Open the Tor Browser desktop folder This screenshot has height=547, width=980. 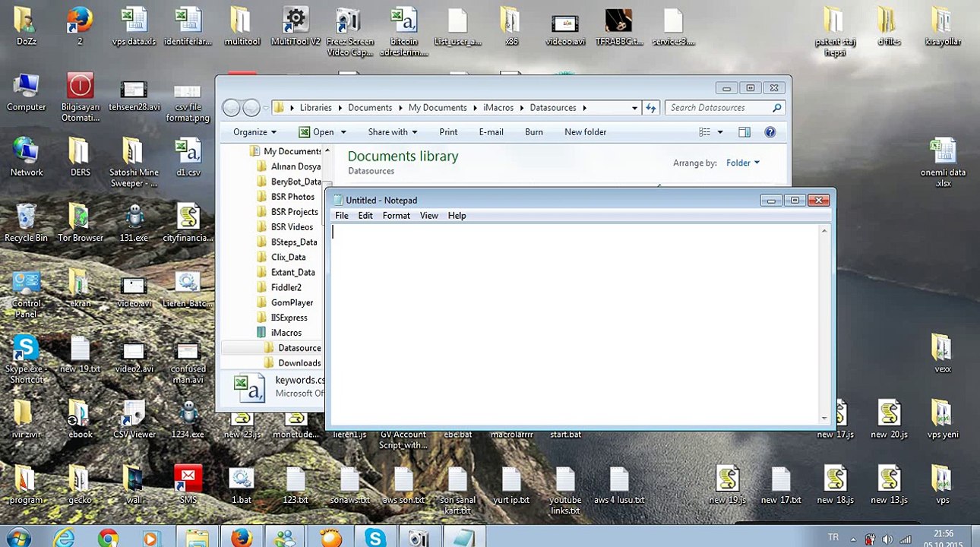tap(80, 223)
